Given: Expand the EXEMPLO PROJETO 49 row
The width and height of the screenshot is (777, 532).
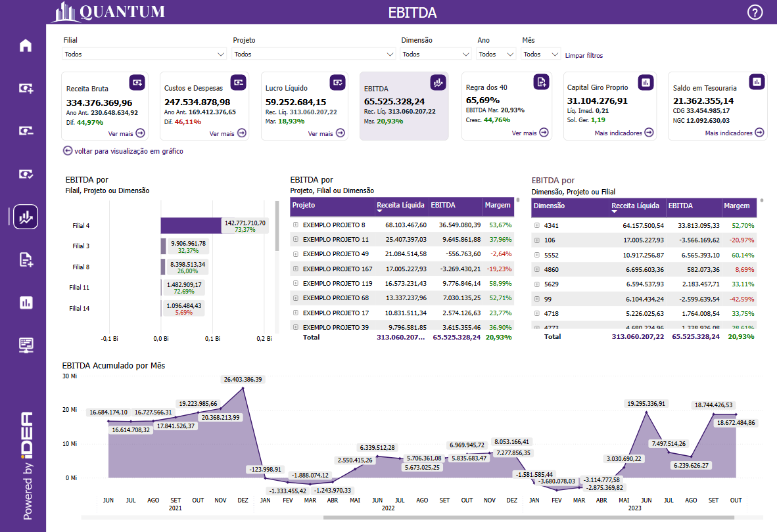Looking at the screenshot, I should [x=296, y=254].
